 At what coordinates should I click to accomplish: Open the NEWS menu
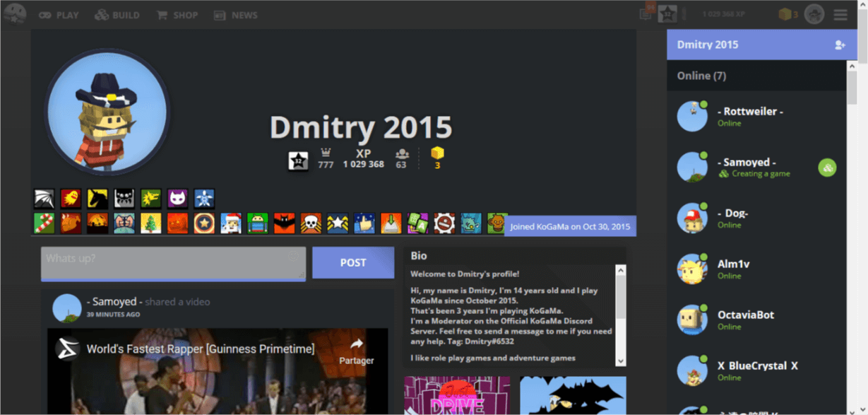tap(236, 15)
